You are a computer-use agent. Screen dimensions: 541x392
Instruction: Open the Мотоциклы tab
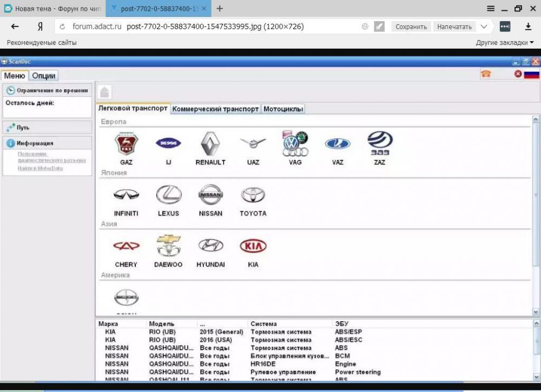[283, 109]
